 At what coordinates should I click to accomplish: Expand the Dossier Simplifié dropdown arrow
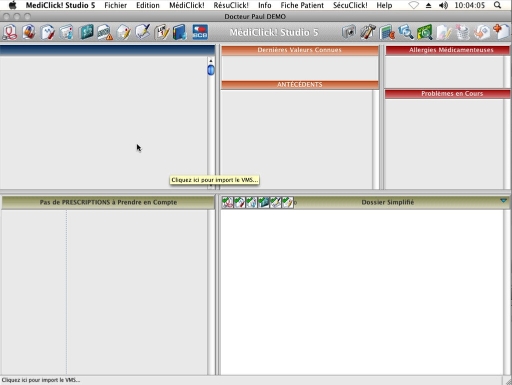pyautogui.click(x=503, y=201)
